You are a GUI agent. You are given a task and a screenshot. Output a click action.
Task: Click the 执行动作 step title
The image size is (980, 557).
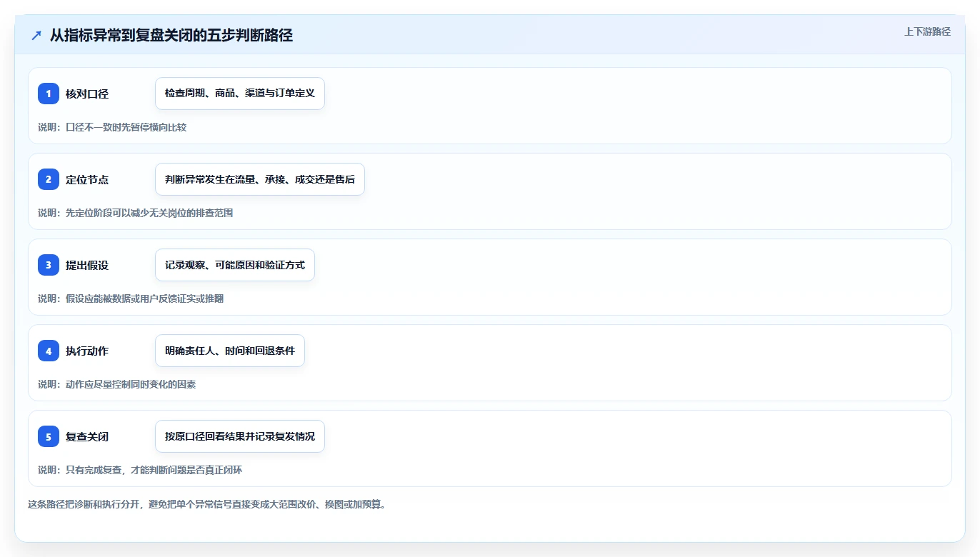coord(87,351)
